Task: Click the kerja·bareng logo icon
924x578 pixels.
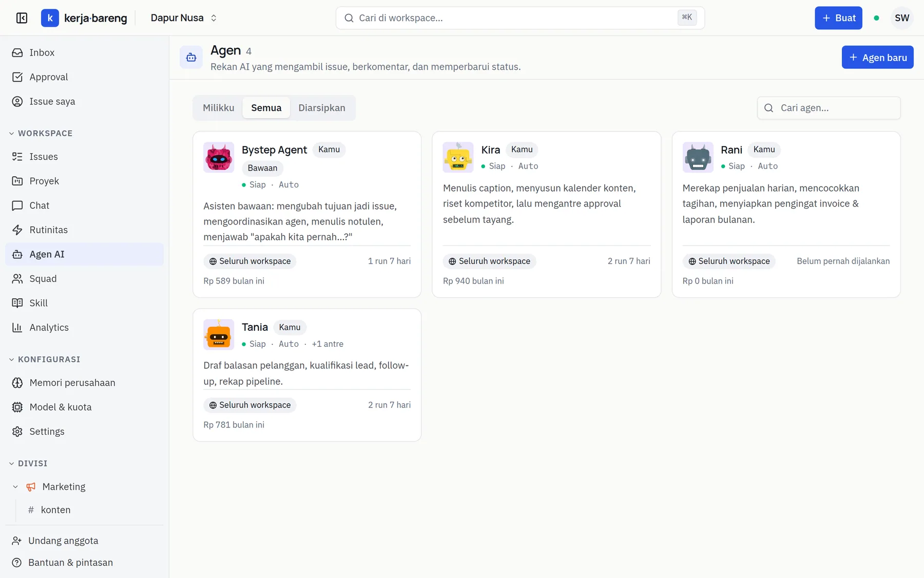Action: tap(50, 18)
